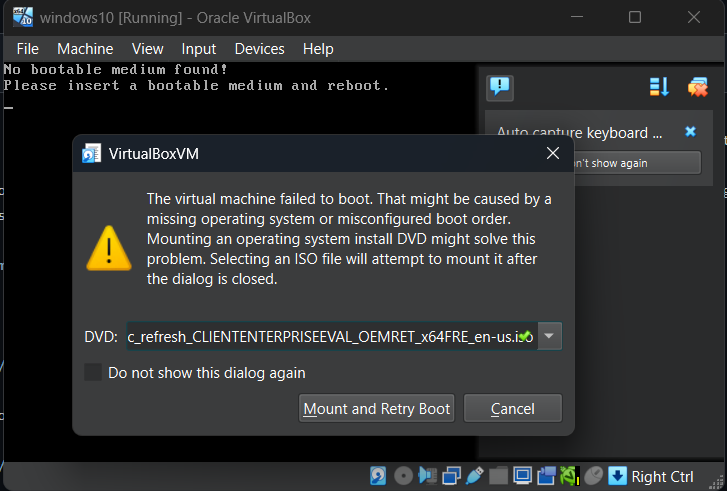727x491 pixels.
Task: Click the display settings status icon
Action: click(x=523, y=476)
